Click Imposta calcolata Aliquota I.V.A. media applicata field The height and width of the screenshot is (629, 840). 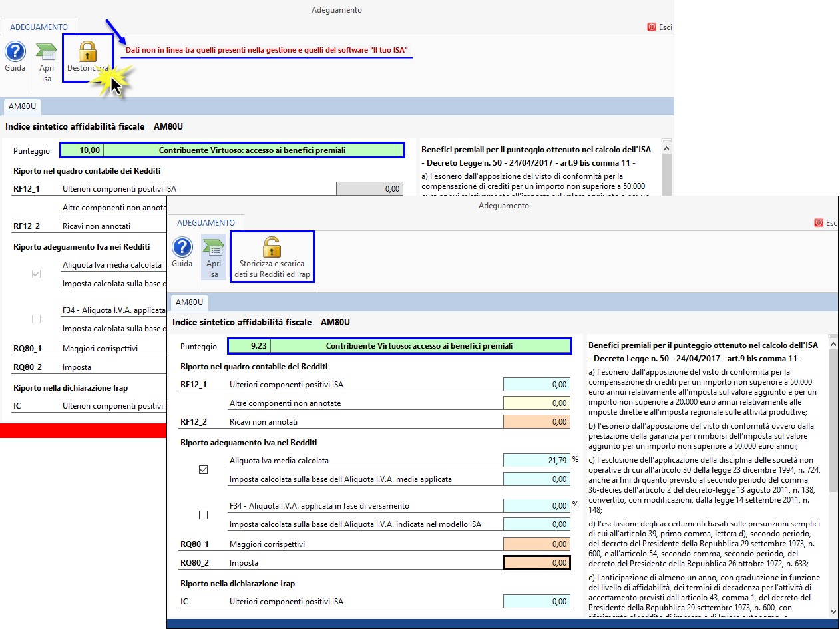click(537, 479)
